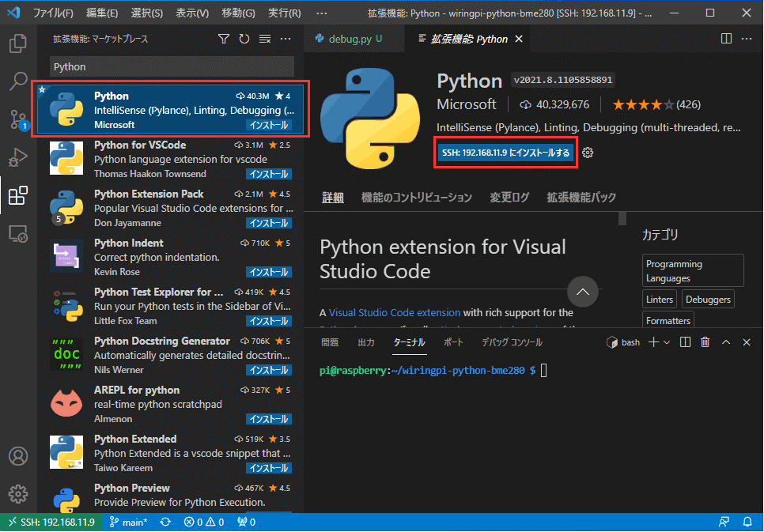The image size is (764, 532).
Task: Click in the extensions search box
Action: pos(172,66)
